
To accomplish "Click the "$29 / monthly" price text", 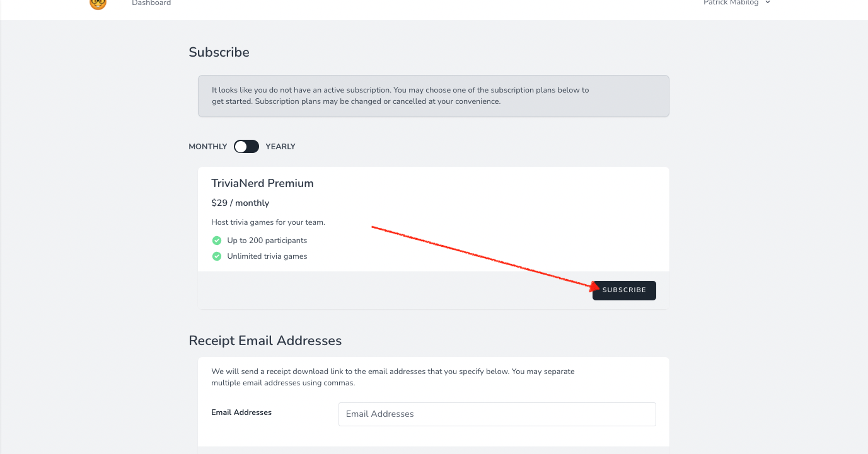I will 240,203.
